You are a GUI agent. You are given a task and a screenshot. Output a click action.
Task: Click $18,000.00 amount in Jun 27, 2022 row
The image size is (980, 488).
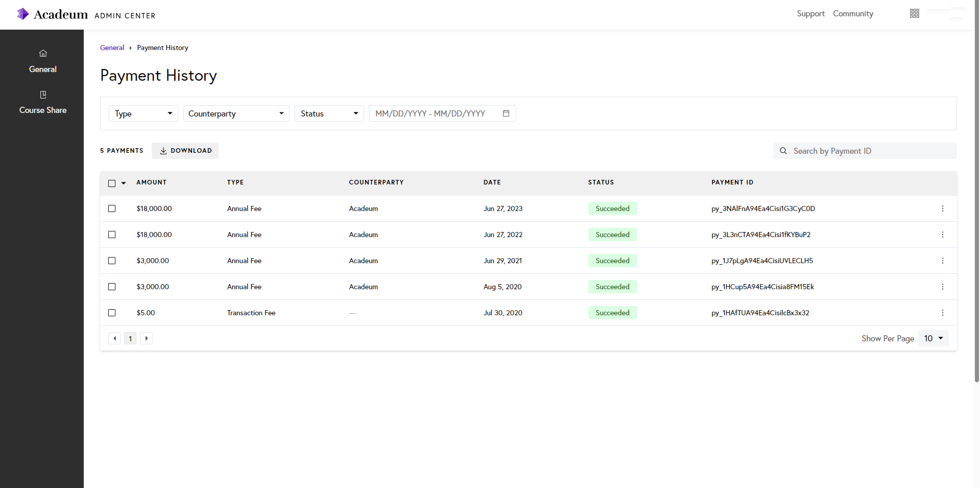[154, 235]
